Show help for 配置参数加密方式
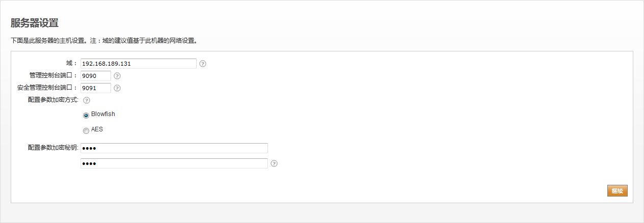Image resolution: width=644 pixels, height=223 pixels. [87, 100]
